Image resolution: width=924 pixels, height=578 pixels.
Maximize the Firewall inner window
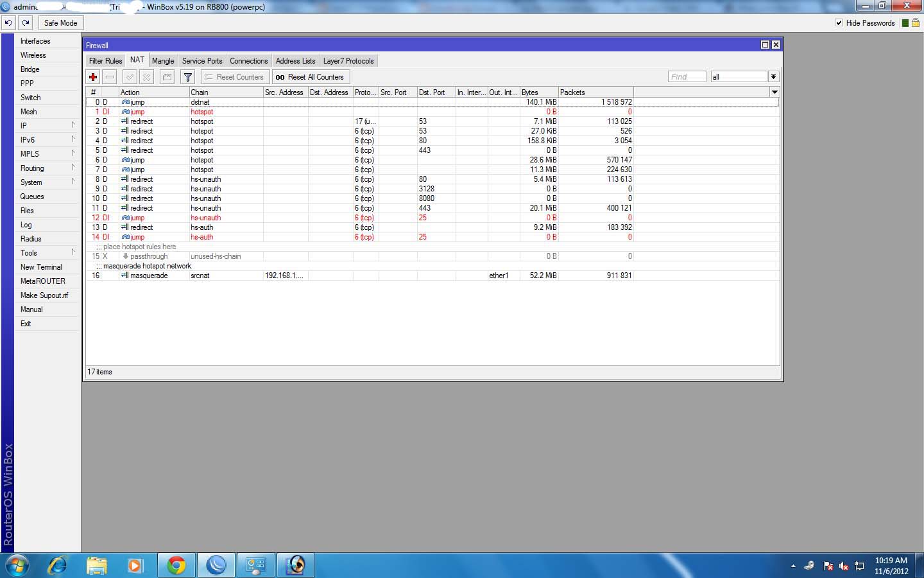pyautogui.click(x=765, y=45)
